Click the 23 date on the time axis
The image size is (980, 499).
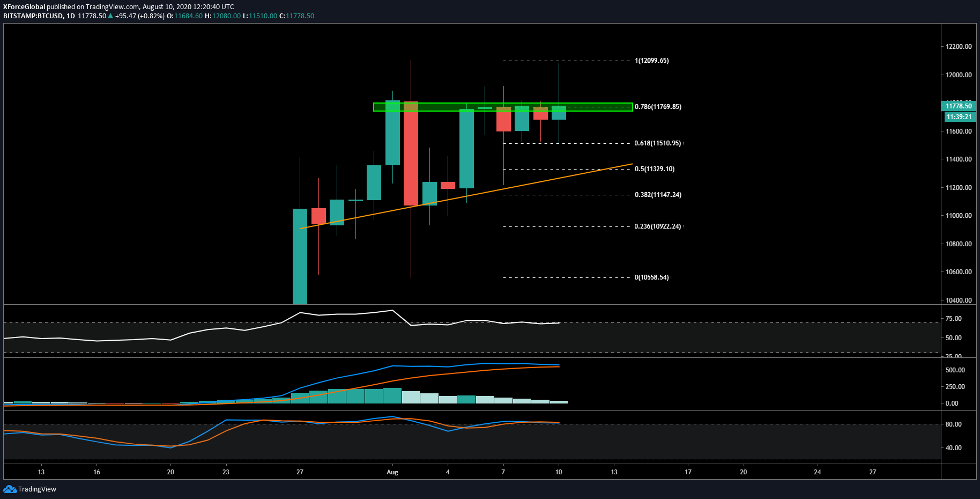click(226, 472)
